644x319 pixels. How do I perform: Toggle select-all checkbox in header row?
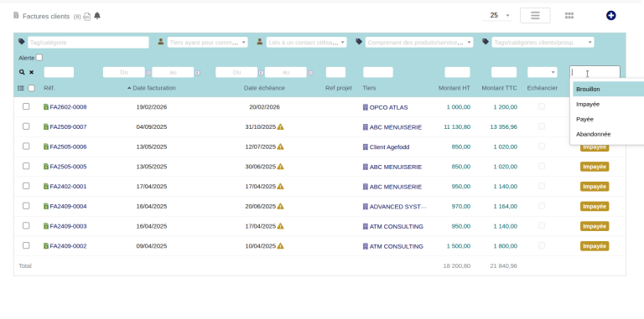point(31,88)
